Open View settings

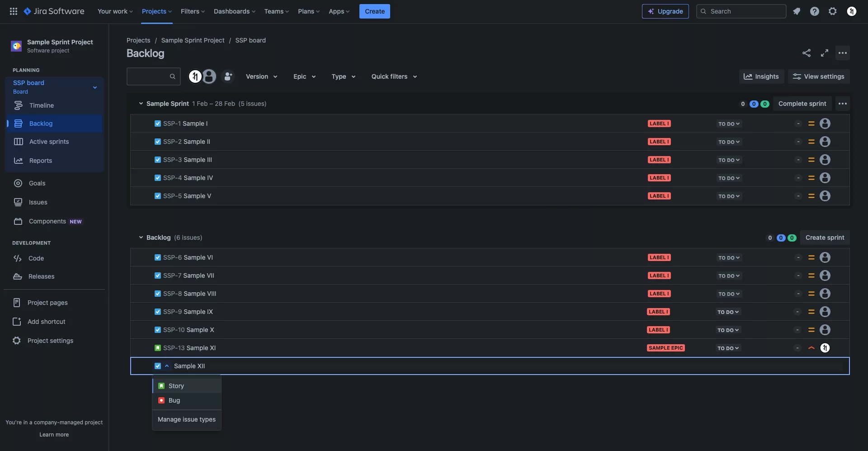coord(819,76)
